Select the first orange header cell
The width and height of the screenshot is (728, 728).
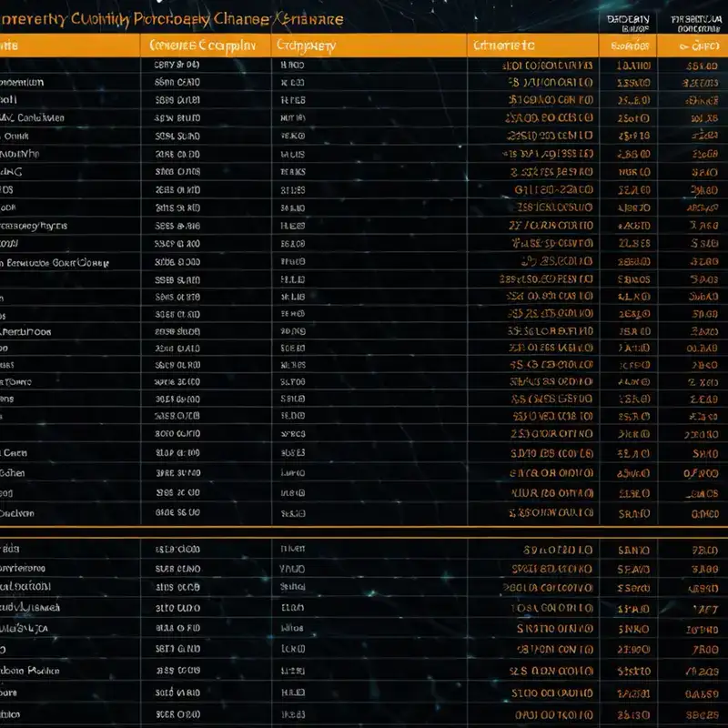pyautogui.click(x=70, y=45)
